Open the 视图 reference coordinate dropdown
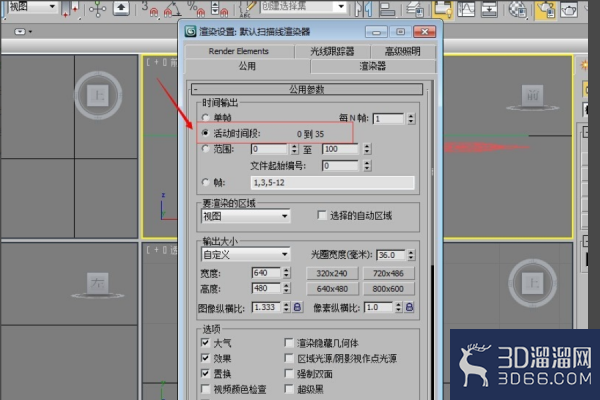 point(33,7)
